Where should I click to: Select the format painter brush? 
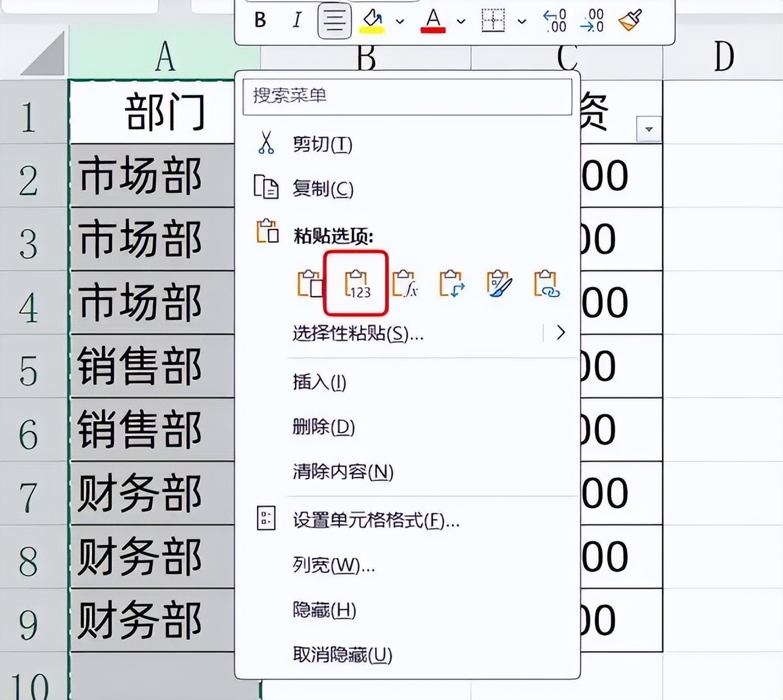pyautogui.click(x=630, y=20)
